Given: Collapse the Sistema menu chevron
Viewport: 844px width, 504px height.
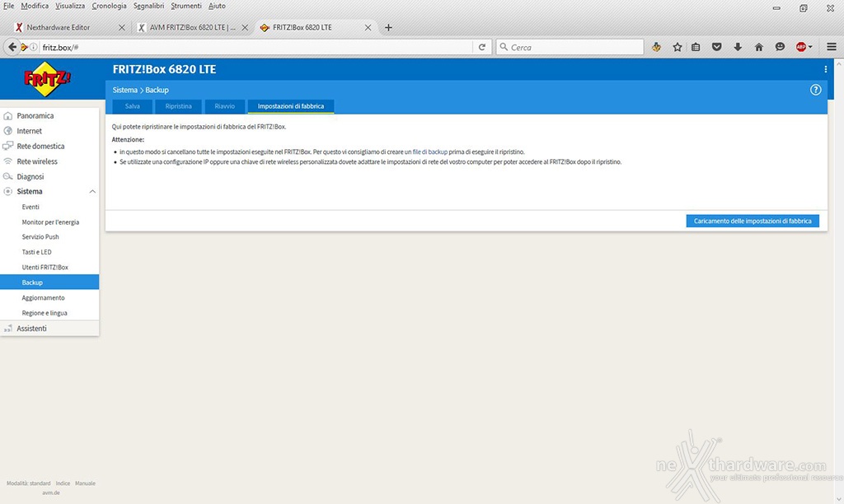Looking at the screenshot, I should pyautogui.click(x=92, y=192).
